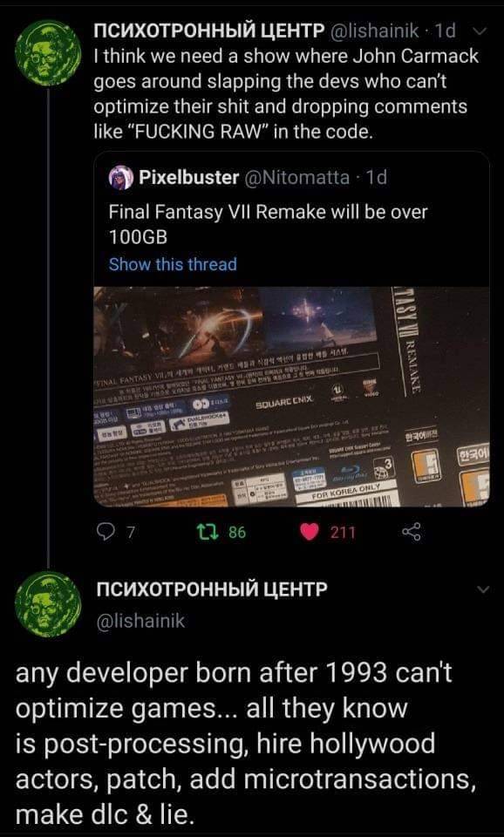Click the ПСИХОТРОННЫЙ ЦЕНТР name in the top tweet
The width and height of the screenshot is (504, 837).
coord(209,32)
